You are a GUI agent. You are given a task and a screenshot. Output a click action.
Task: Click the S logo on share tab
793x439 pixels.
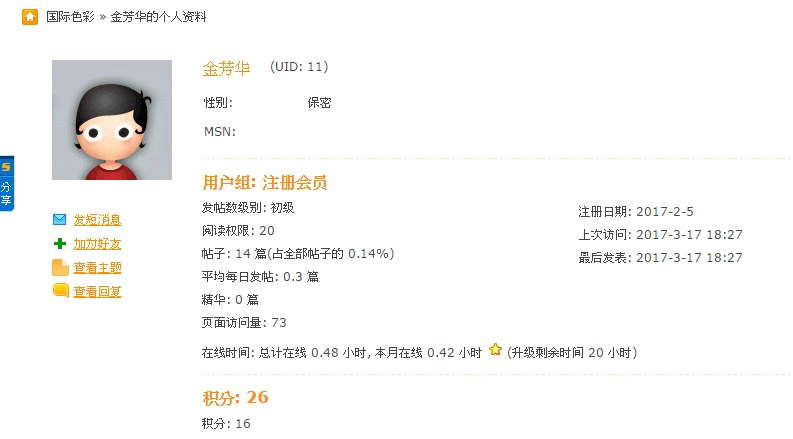coord(6,167)
